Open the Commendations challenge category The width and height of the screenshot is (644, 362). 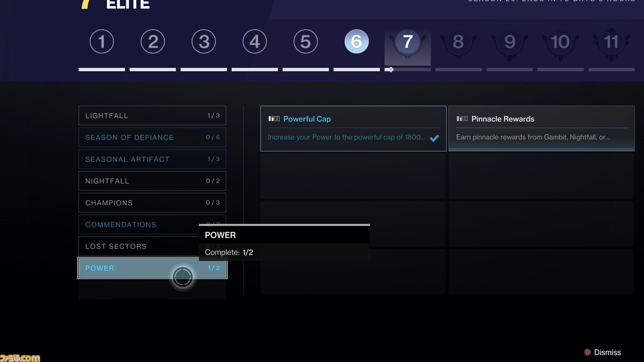(152, 224)
